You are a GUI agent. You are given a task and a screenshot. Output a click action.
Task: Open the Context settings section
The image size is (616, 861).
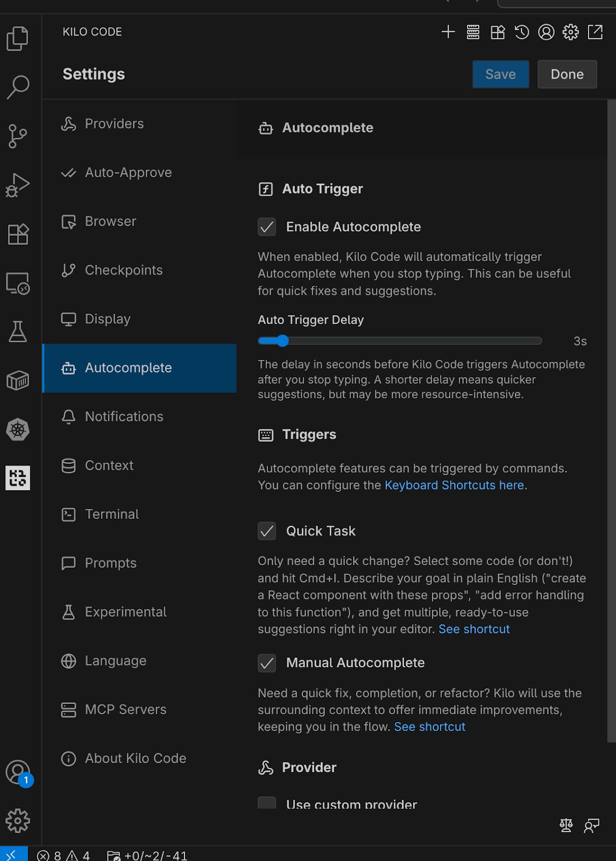tap(139, 465)
